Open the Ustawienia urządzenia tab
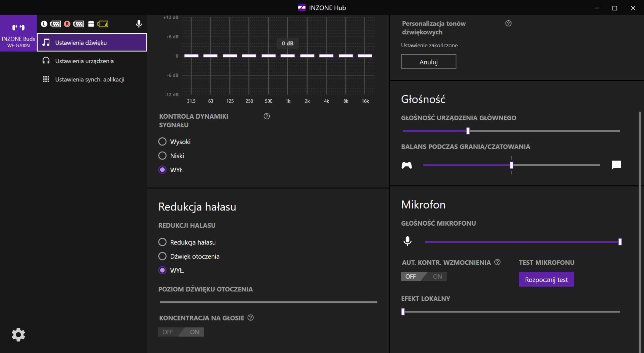644x353 pixels. coord(92,61)
